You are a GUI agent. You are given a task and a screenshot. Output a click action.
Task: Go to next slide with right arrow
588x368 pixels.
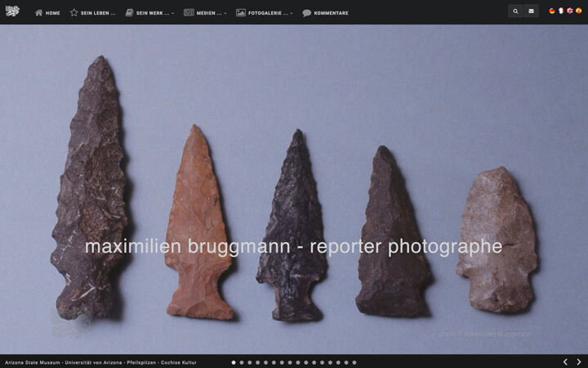(x=579, y=361)
